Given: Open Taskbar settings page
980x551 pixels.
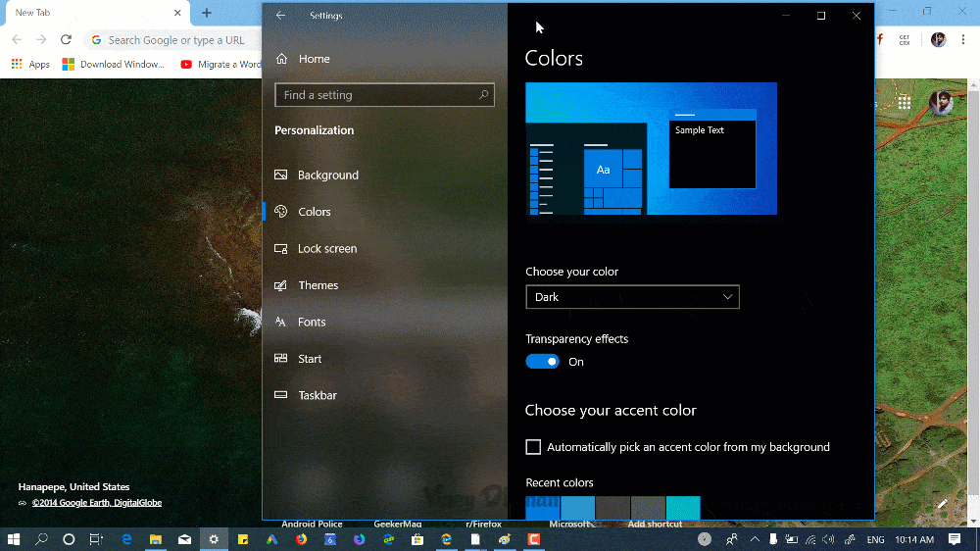Looking at the screenshot, I should (306, 395).
